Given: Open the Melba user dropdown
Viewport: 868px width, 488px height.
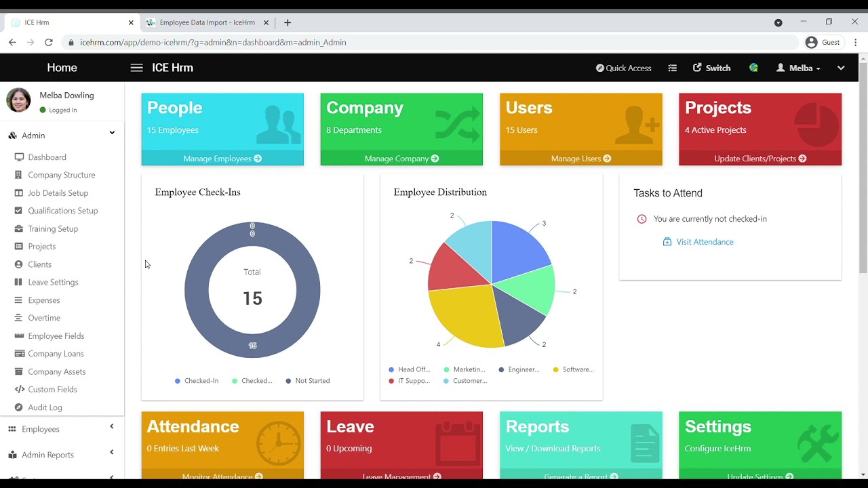Looking at the screenshot, I should coord(798,68).
